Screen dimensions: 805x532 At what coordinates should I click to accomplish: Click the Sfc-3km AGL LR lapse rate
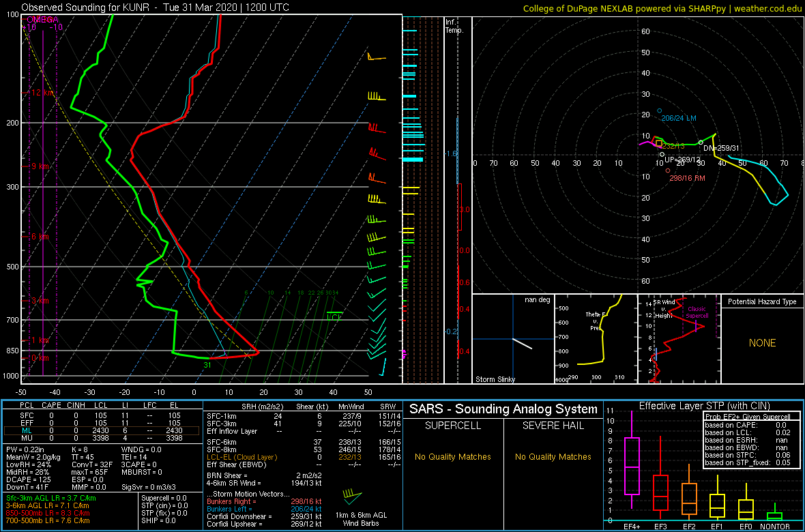click(51, 499)
